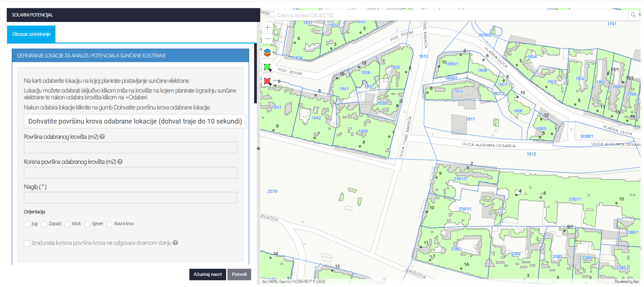Image resolution: width=644 pixels, height=287 pixels.
Task: Collapse side panel with arrow handle
Action: [x=258, y=149]
